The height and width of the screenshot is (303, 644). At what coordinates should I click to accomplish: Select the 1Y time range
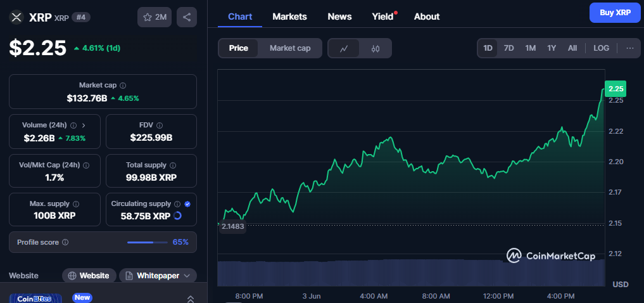[x=552, y=48]
